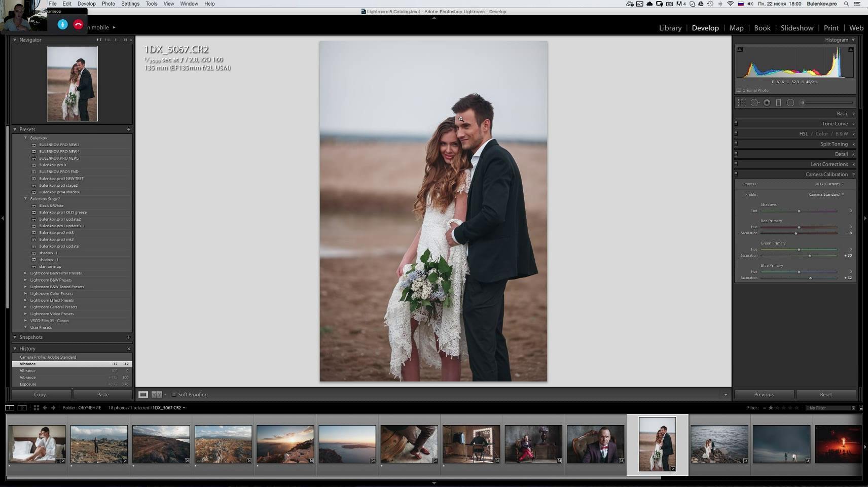
Task: Click the Paste settings button
Action: (x=103, y=394)
